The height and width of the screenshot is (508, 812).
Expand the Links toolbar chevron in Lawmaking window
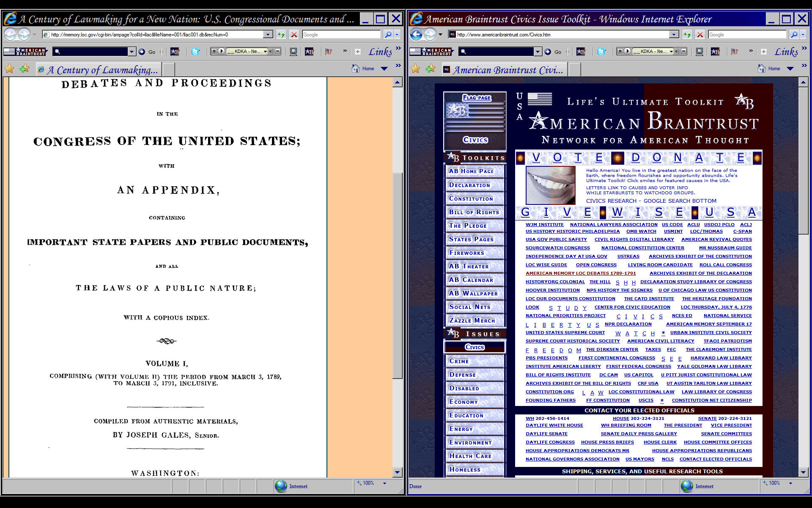[398, 48]
